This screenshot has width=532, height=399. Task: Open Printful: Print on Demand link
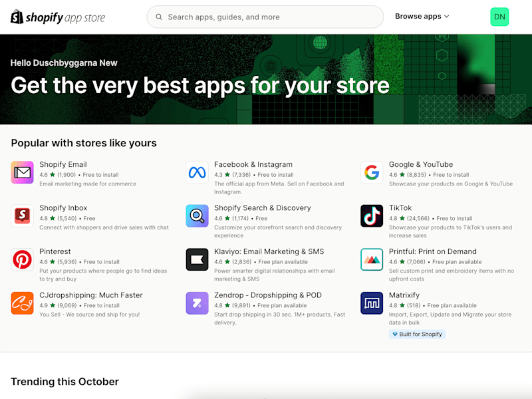(x=433, y=251)
